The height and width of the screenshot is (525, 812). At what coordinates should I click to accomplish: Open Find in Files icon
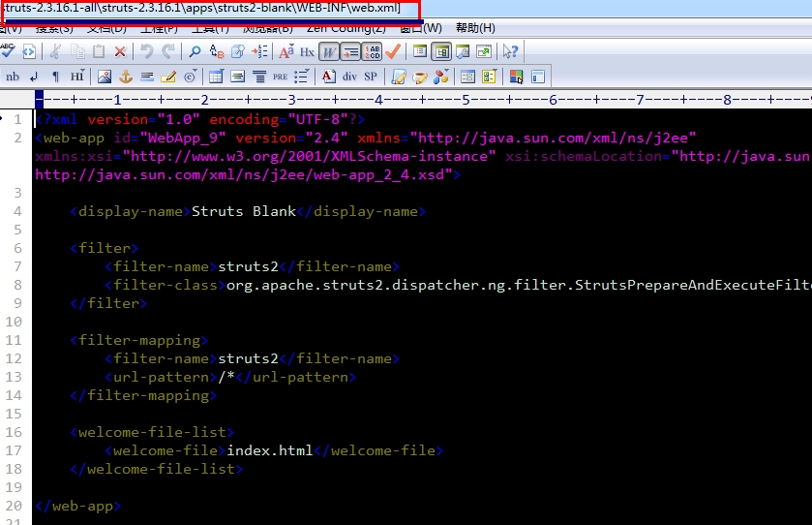pos(238,51)
